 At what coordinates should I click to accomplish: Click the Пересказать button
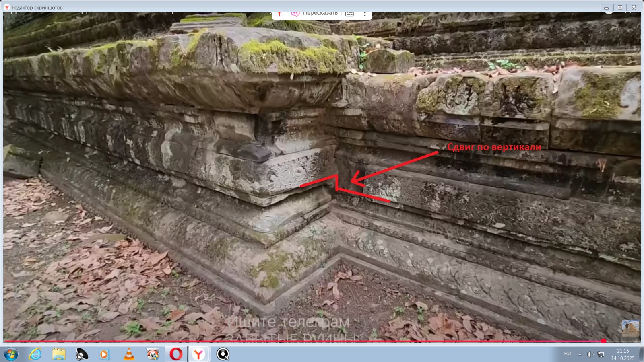315,14
